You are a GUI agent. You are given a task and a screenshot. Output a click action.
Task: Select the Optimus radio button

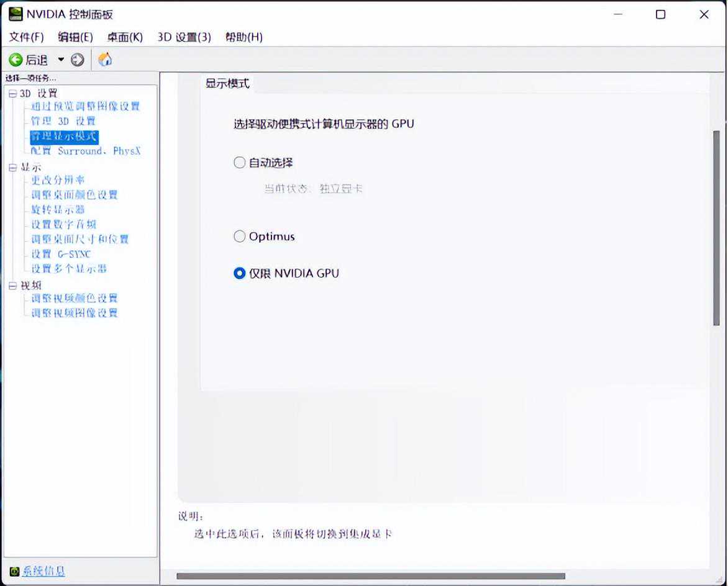pos(240,237)
